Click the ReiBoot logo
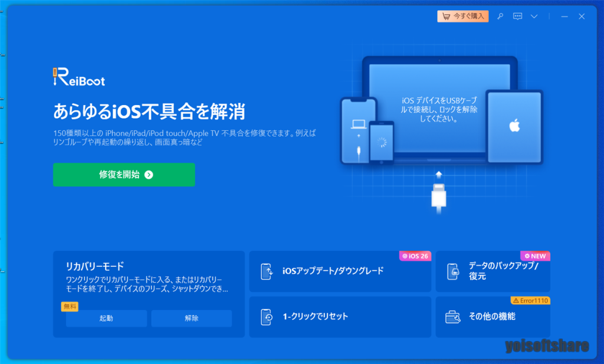The width and height of the screenshot is (604, 364). click(79, 77)
